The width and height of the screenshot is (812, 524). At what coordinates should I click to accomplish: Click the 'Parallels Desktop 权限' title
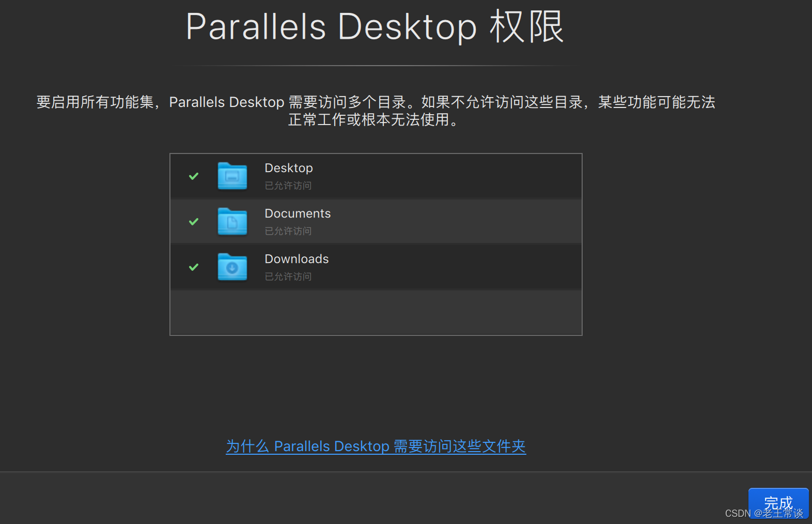point(375,26)
